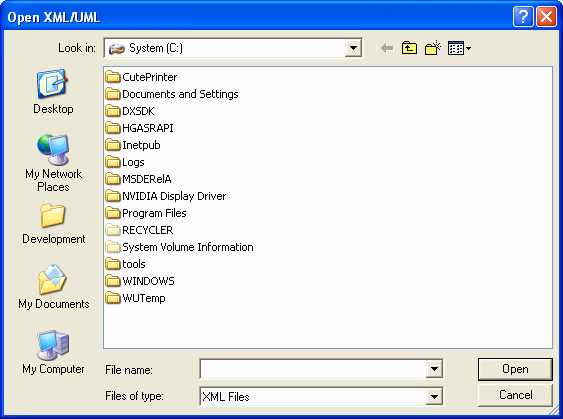The width and height of the screenshot is (563, 419).
Task: Click the Cancel button
Action: point(515,395)
